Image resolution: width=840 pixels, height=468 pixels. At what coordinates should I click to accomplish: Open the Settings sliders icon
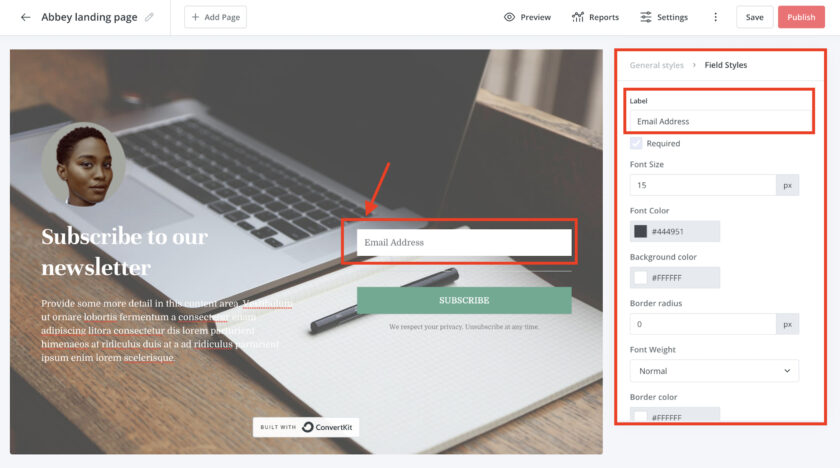tap(646, 17)
